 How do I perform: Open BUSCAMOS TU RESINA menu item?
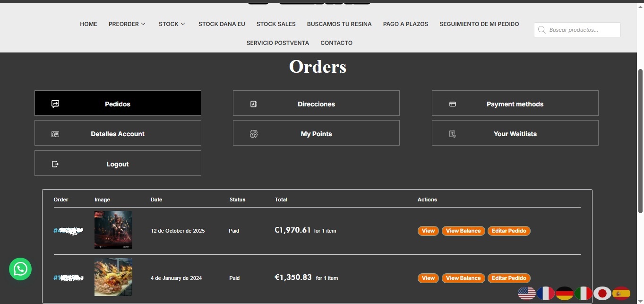pyautogui.click(x=339, y=24)
